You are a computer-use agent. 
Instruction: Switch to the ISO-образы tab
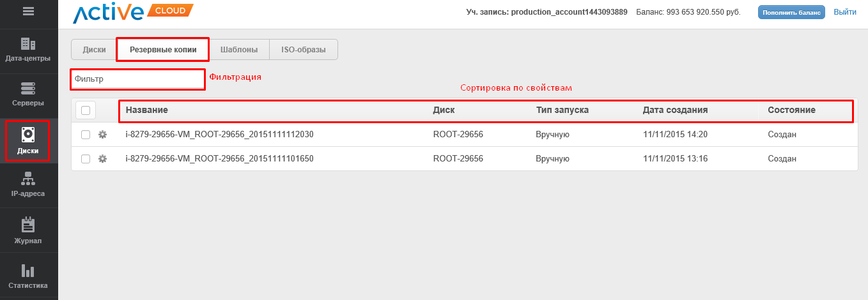click(x=304, y=50)
